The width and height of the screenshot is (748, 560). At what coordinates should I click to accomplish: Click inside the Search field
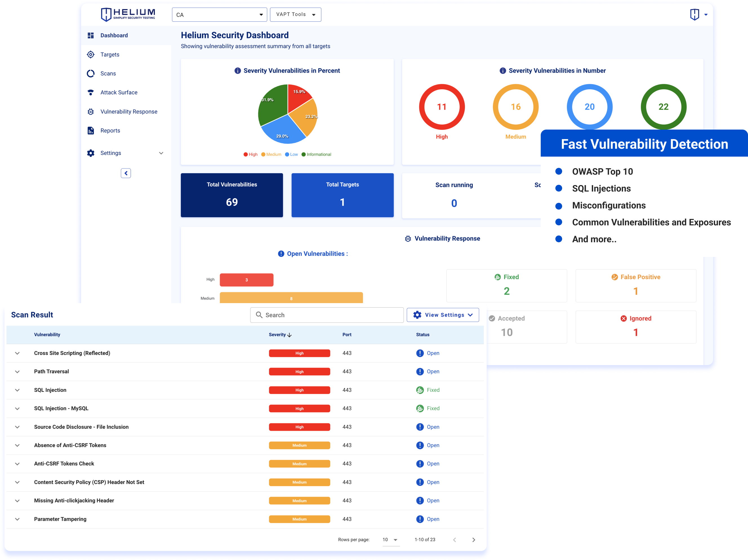327,315
